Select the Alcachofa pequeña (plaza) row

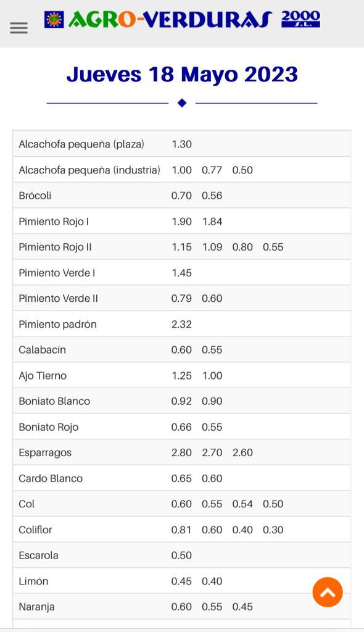pos(182,144)
